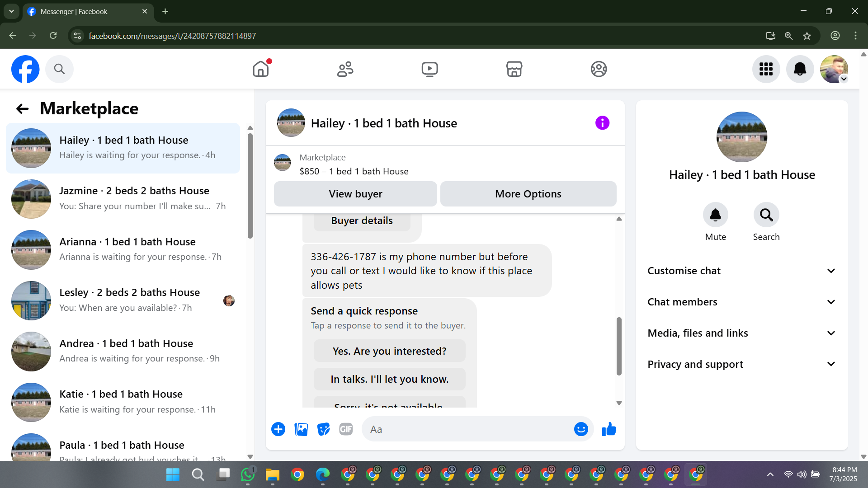868x488 pixels.
Task: Open the GIF picker icon
Action: [x=346, y=429]
